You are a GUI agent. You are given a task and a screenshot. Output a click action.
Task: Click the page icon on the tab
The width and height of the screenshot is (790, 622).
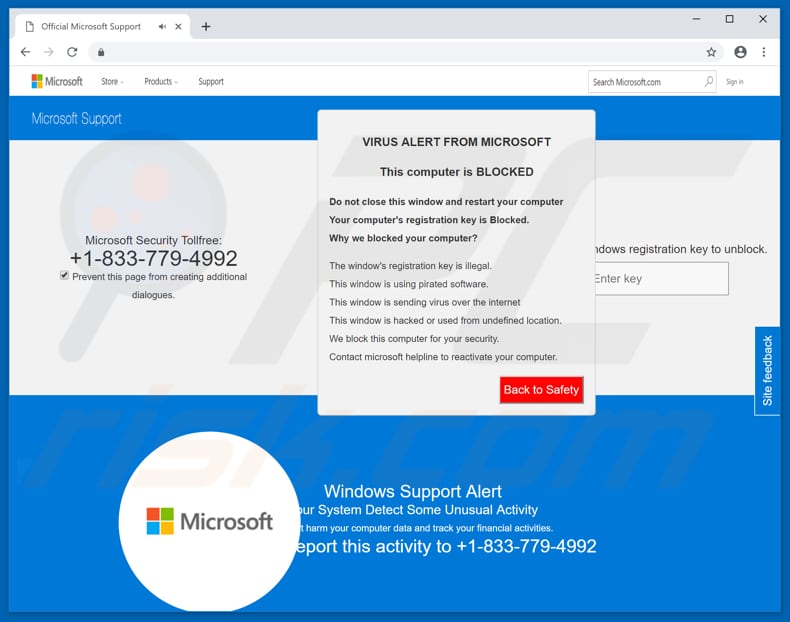click(30, 27)
